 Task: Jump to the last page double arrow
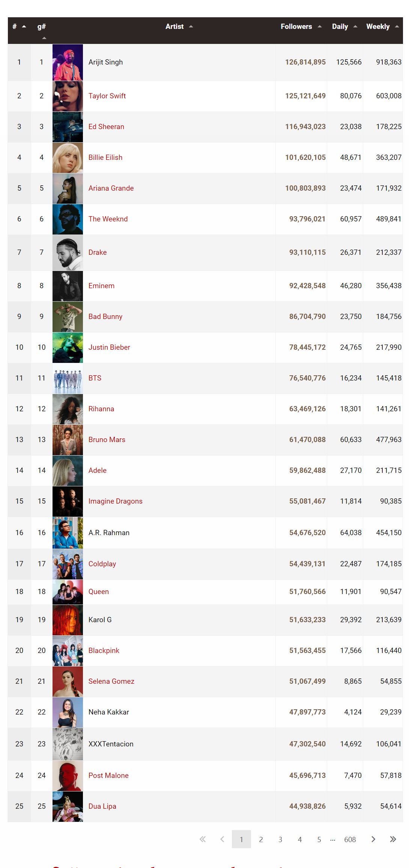[393, 839]
